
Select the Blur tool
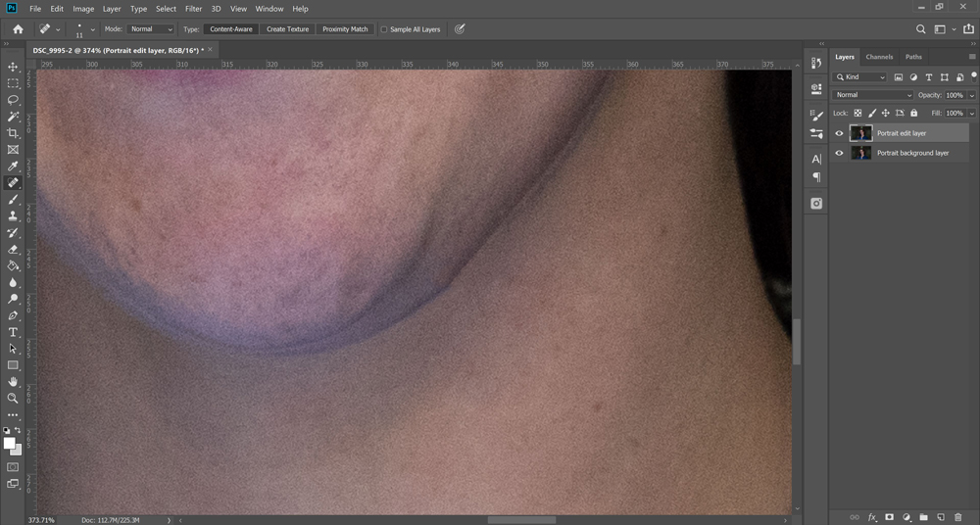pos(13,282)
